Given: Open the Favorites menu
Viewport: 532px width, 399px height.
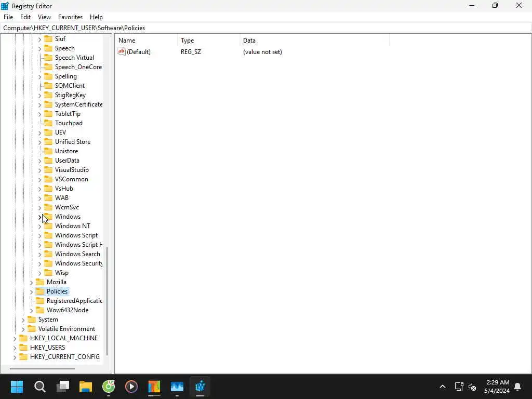Looking at the screenshot, I should click(x=70, y=17).
